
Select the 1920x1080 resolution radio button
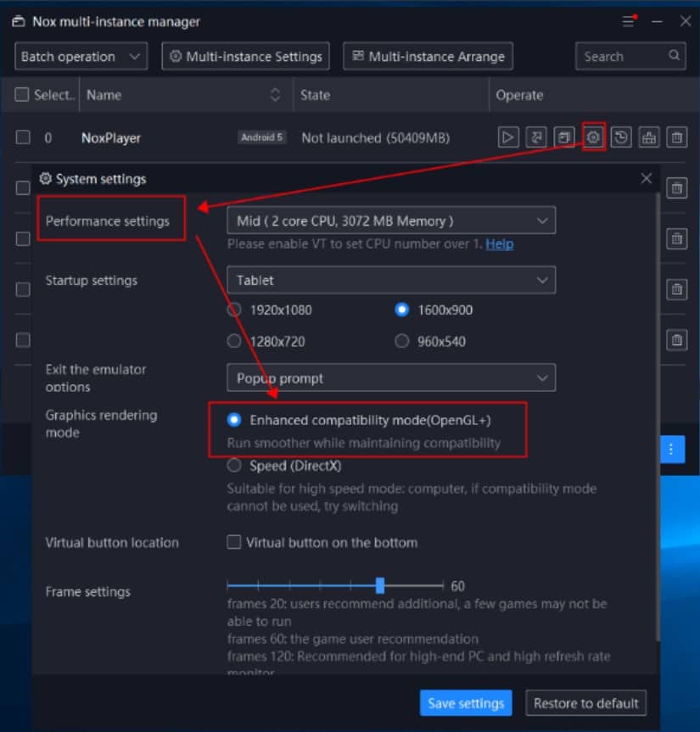pos(234,310)
